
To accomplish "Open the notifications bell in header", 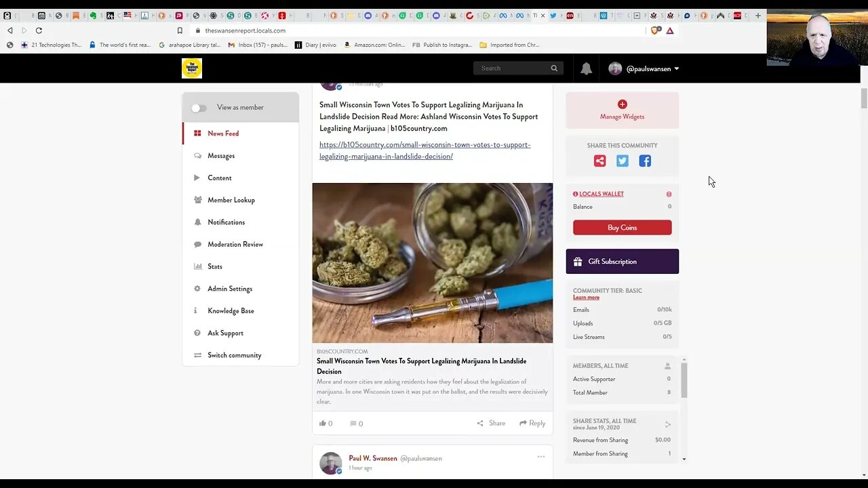I will (x=587, y=68).
